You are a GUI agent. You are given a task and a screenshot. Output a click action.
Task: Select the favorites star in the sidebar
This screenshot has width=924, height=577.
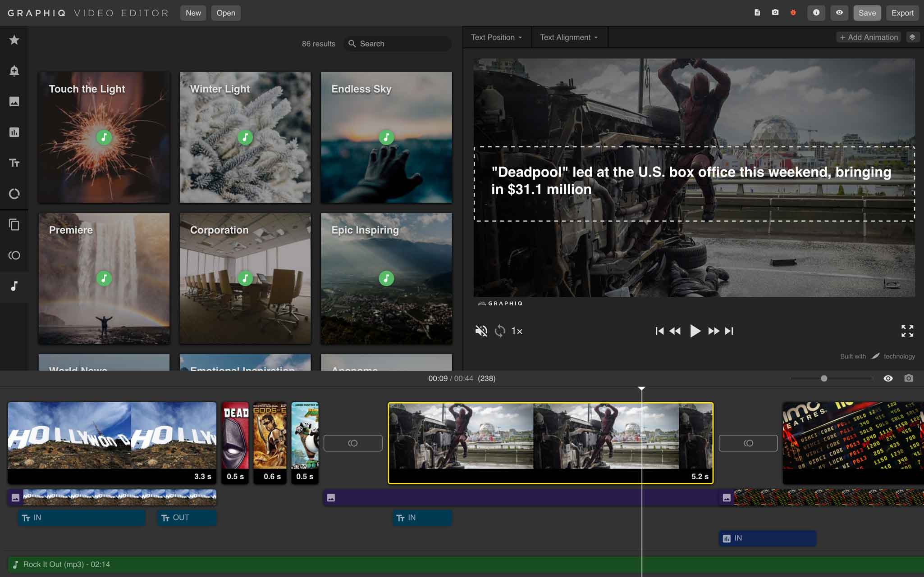pos(15,40)
